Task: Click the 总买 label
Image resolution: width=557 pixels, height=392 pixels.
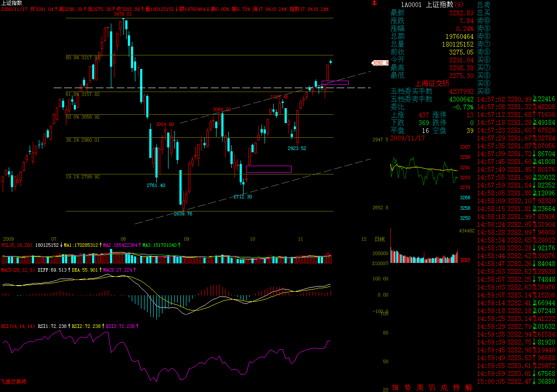Action: pyautogui.click(x=484, y=13)
